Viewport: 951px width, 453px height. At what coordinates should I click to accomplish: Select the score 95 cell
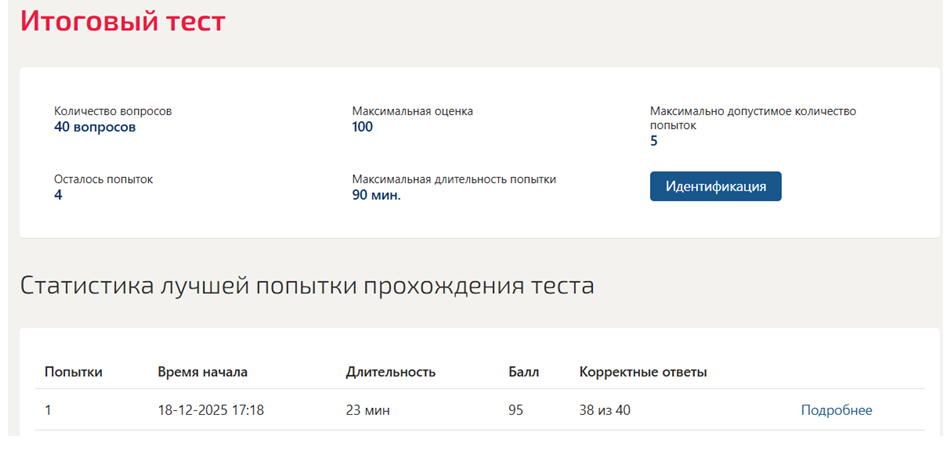(x=516, y=411)
